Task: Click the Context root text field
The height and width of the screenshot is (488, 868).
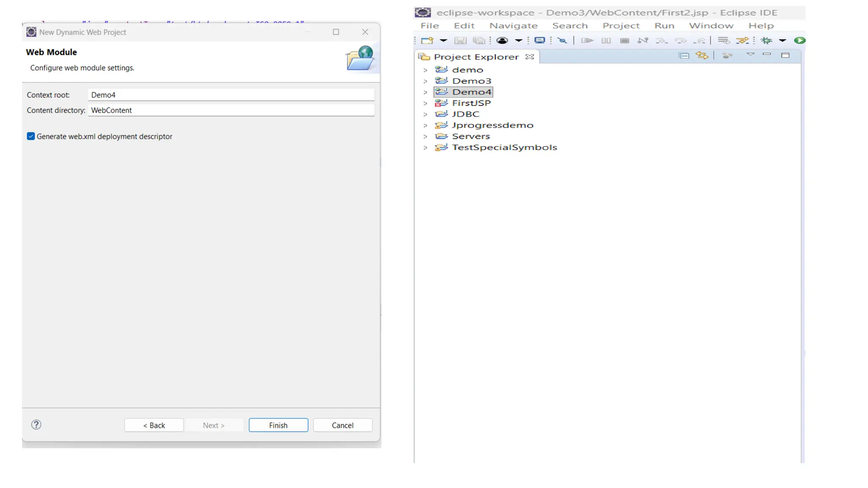Action: (231, 95)
